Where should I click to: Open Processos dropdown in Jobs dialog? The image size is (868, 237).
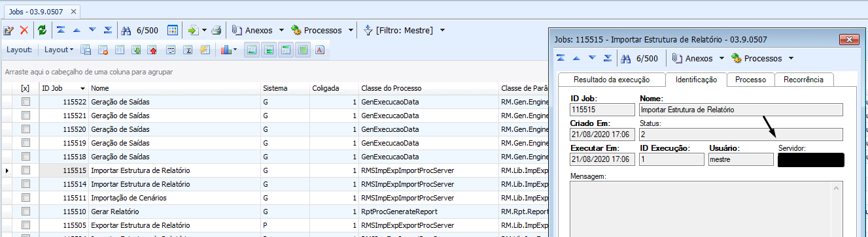pos(791,58)
